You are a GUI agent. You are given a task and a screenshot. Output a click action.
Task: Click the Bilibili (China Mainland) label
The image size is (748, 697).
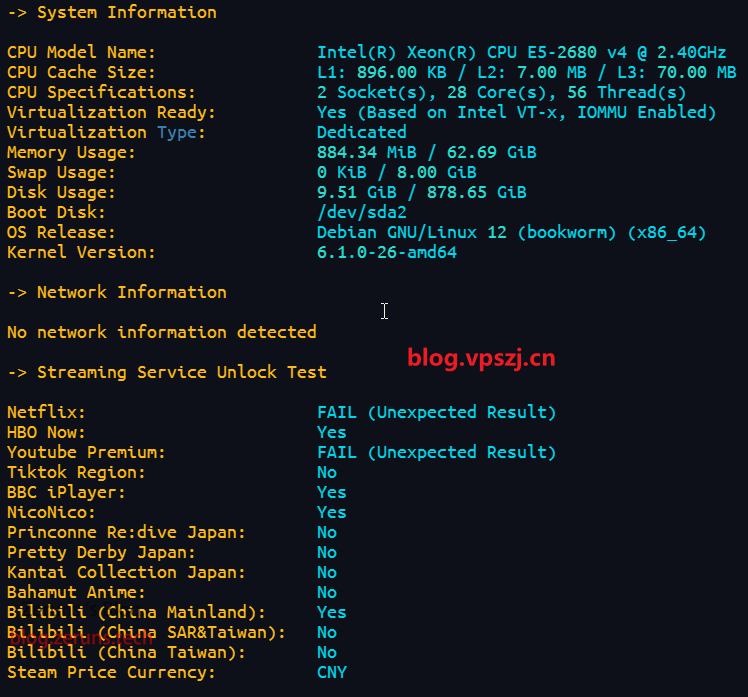(136, 612)
